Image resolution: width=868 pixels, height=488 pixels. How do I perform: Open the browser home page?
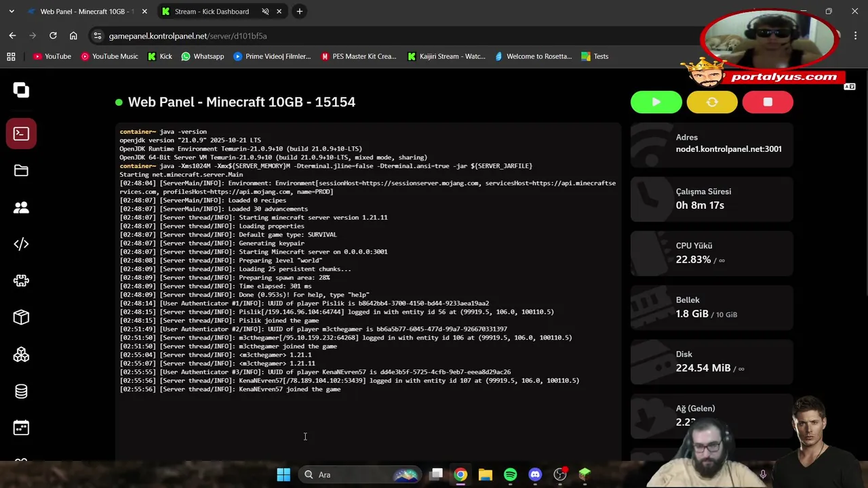(x=73, y=36)
